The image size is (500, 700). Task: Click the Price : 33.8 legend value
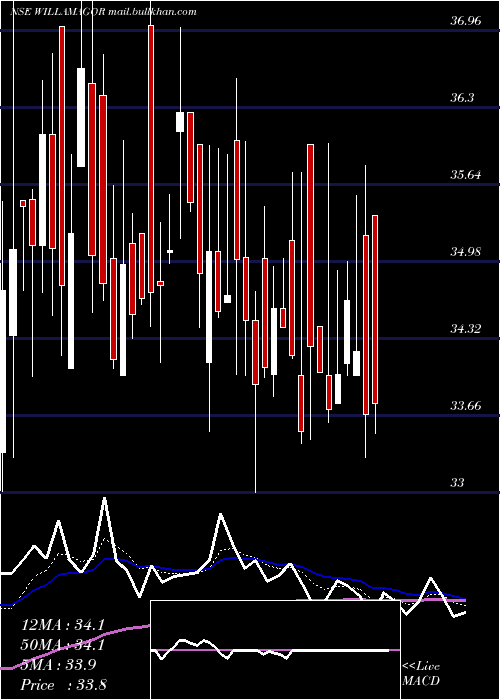[x=63, y=685]
